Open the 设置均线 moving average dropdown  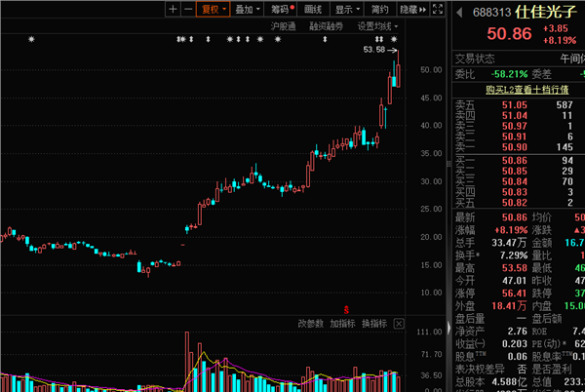click(377, 26)
